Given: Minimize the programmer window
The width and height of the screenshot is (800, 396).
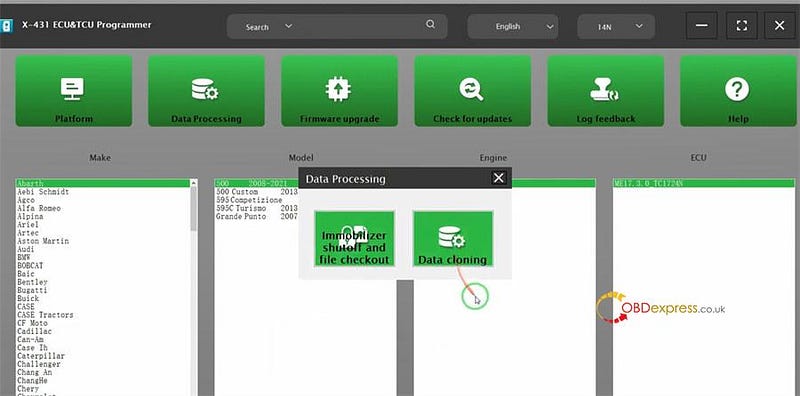Looking at the screenshot, I should coord(702,26).
